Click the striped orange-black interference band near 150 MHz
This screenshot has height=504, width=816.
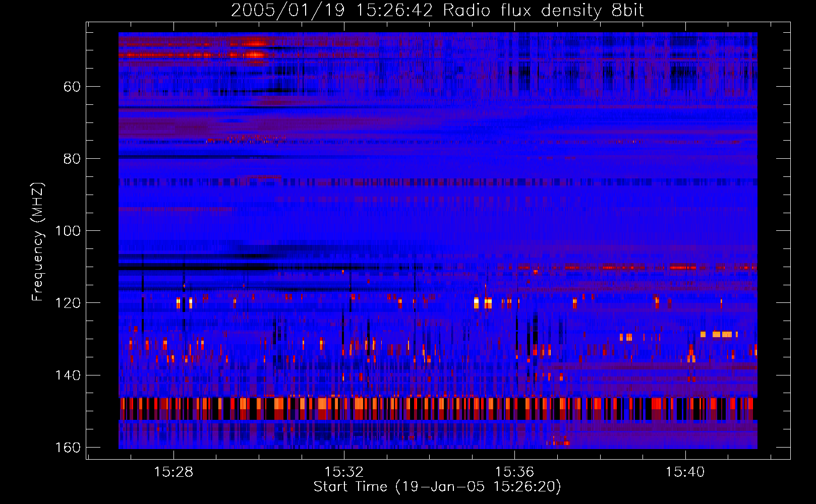click(438, 409)
